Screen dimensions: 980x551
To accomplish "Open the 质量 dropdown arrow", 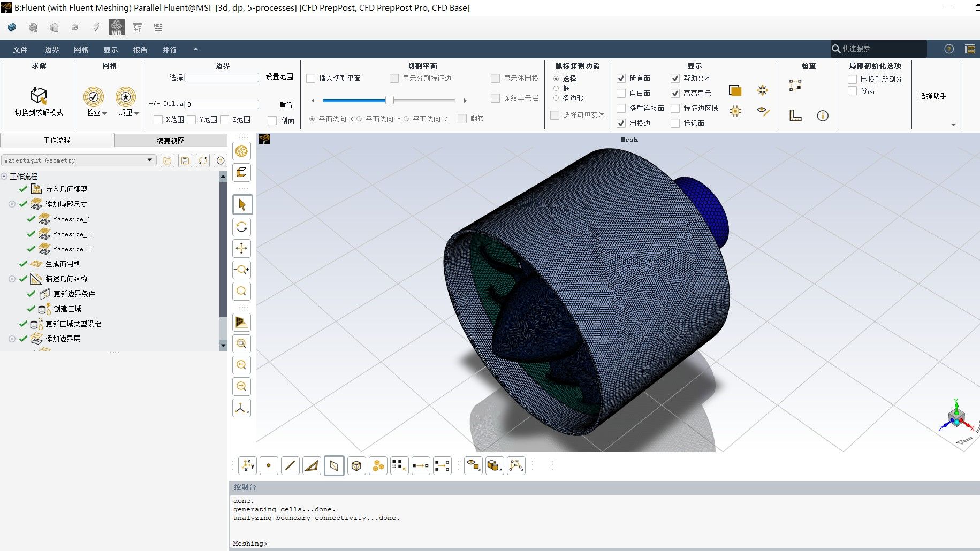I will coord(137,113).
